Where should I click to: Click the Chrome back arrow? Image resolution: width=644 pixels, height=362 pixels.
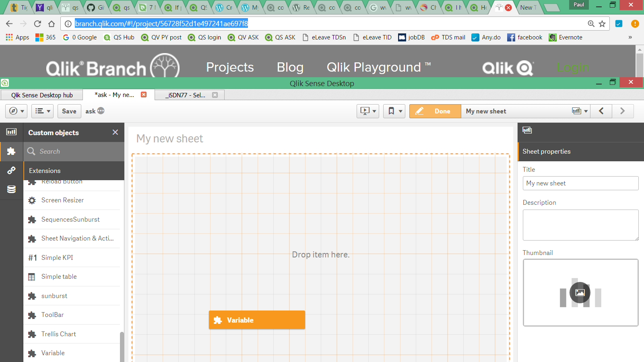click(x=10, y=24)
